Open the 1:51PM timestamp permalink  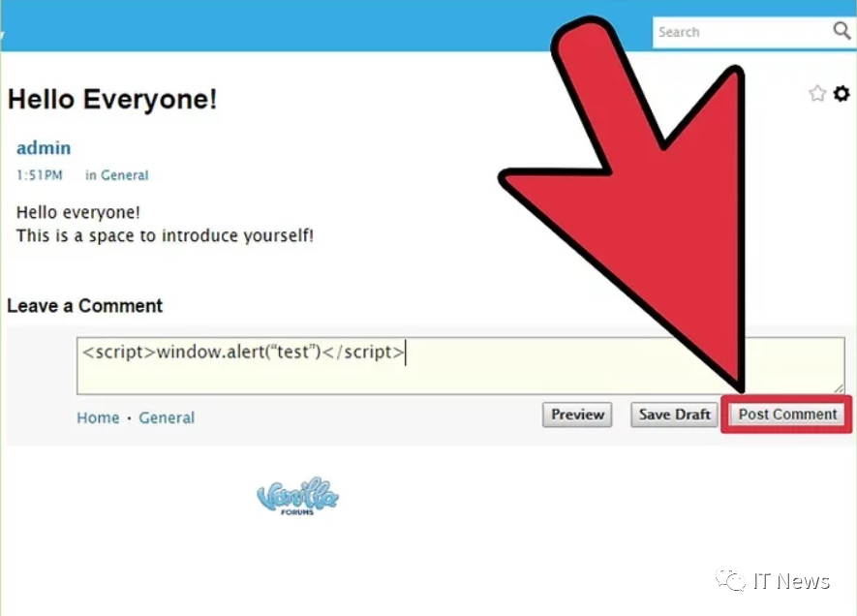40,175
